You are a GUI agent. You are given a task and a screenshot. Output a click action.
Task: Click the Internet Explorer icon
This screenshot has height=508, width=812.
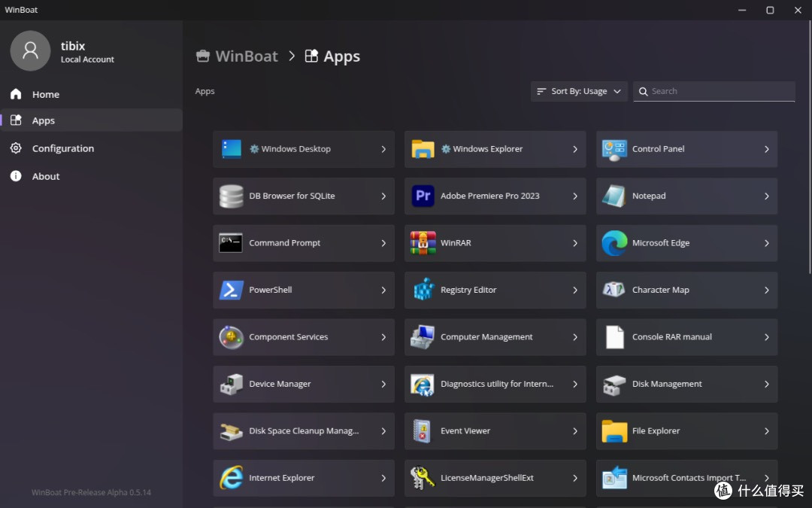(x=231, y=478)
